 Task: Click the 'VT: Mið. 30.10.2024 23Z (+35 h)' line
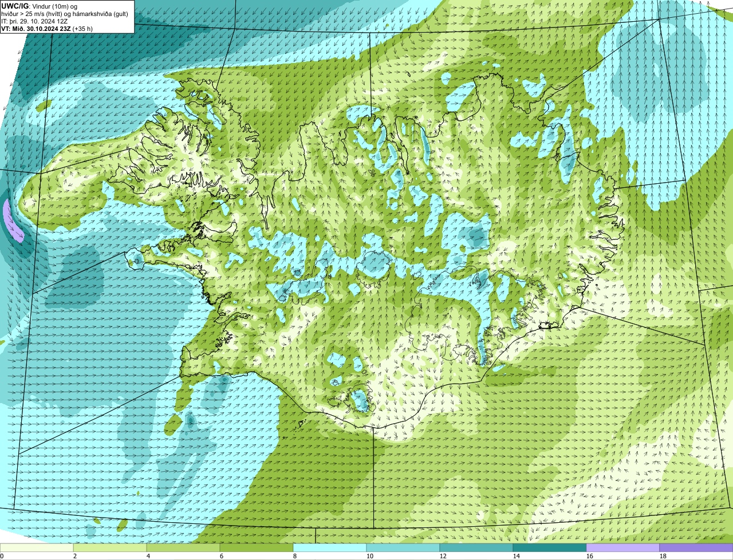(47, 29)
